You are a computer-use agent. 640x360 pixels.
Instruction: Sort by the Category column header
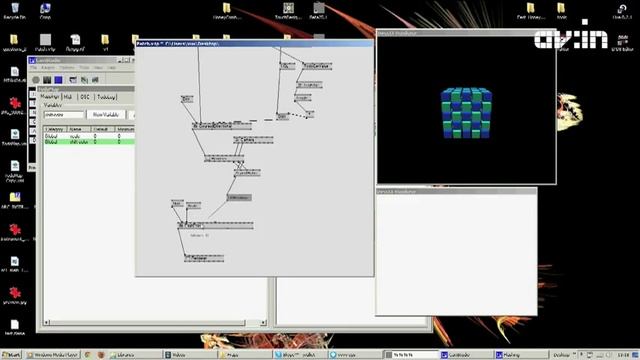[x=54, y=129]
